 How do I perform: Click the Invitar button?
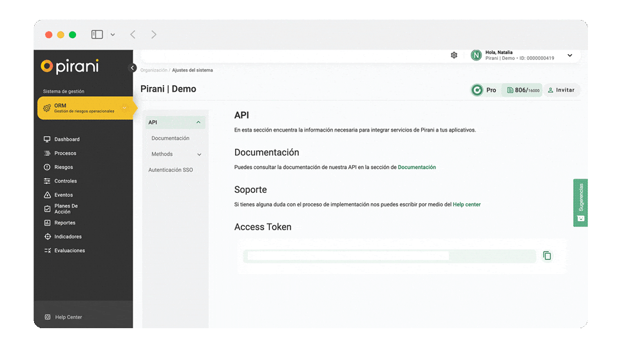[x=561, y=90]
